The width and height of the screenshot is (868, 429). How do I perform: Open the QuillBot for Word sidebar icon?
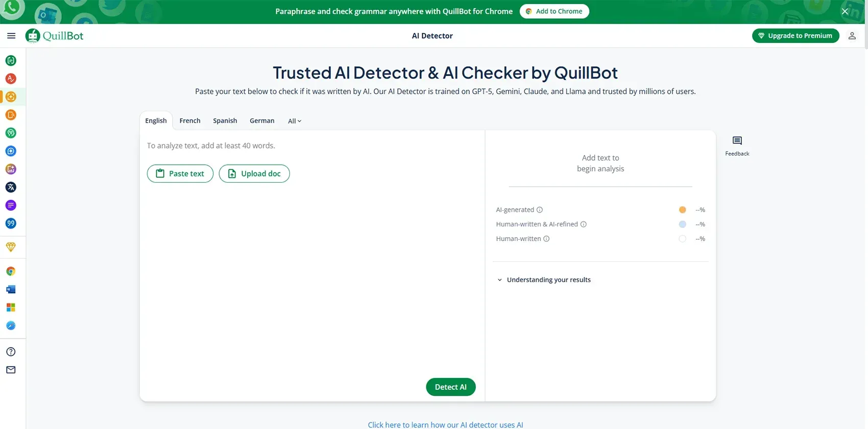click(11, 290)
